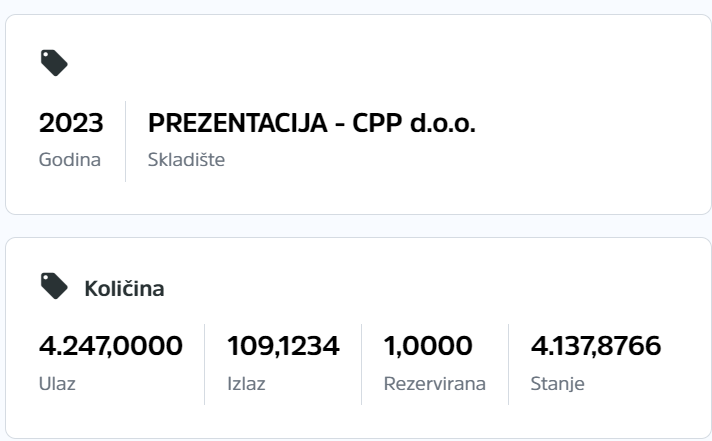Screen dimensions: 712x441
Task: Click the Ulaz label
Action: coord(57,384)
